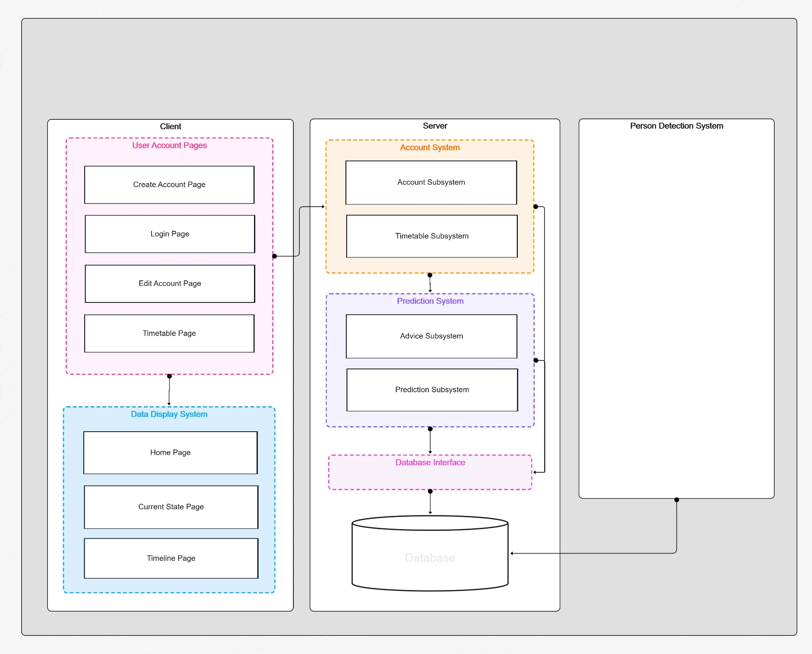The width and height of the screenshot is (812, 654).
Task: Click the Timetable Subsystem box
Action: pyautogui.click(x=432, y=236)
